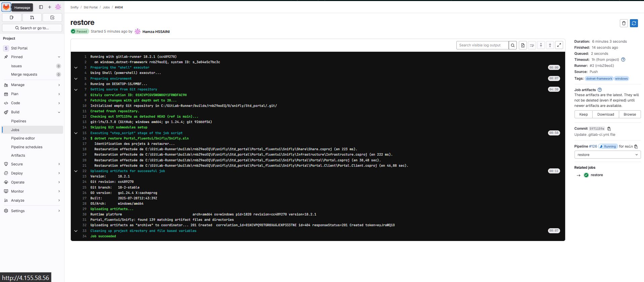Open the passed restore job status icon

(x=586, y=175)
